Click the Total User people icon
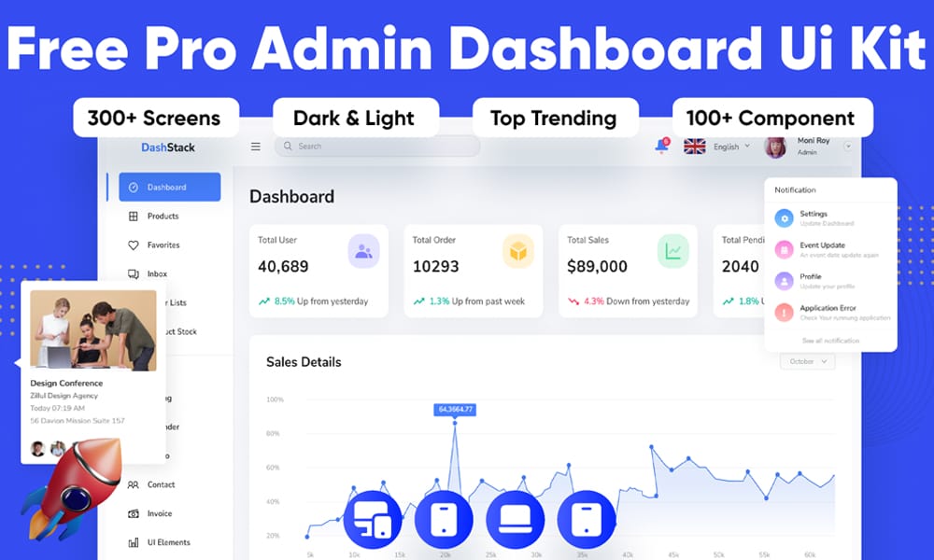The height and width of the screenshot is (560, 934). click(363, 251)
